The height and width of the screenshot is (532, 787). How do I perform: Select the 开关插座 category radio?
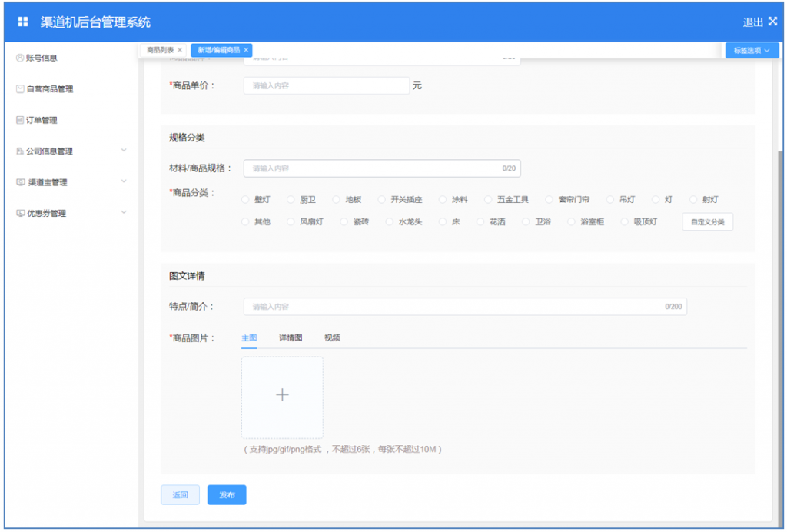click(x=382, y=200)
